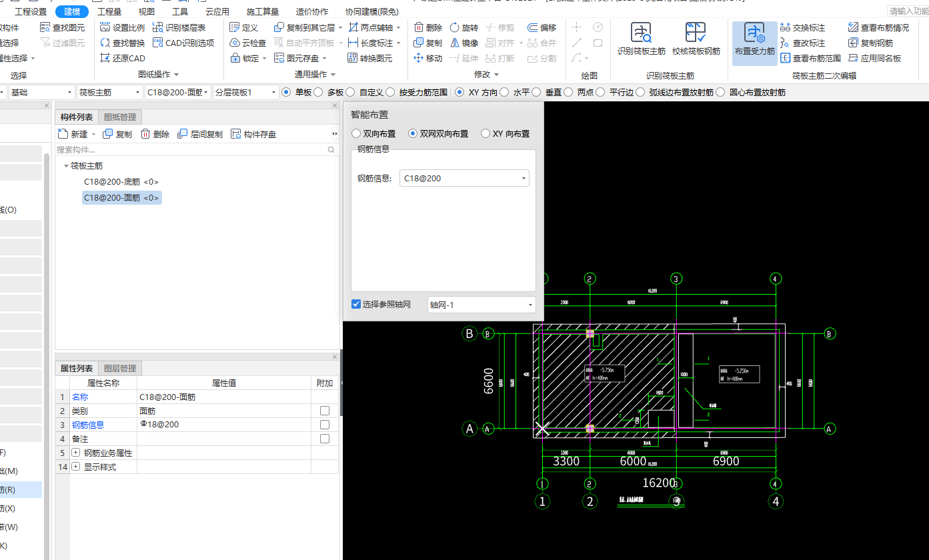Viewport: 929px width, 560px height.
Task: Run 云检查 tool
Action: (247, 43)
